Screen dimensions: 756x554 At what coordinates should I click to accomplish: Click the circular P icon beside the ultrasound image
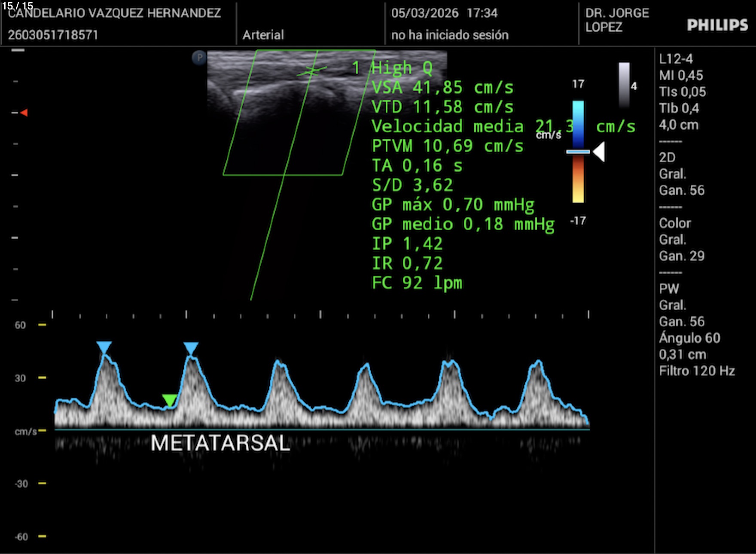(199, 58)
